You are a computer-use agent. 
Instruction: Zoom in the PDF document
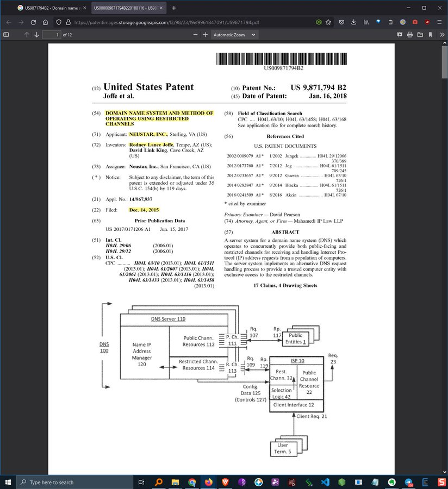[206, 35]
